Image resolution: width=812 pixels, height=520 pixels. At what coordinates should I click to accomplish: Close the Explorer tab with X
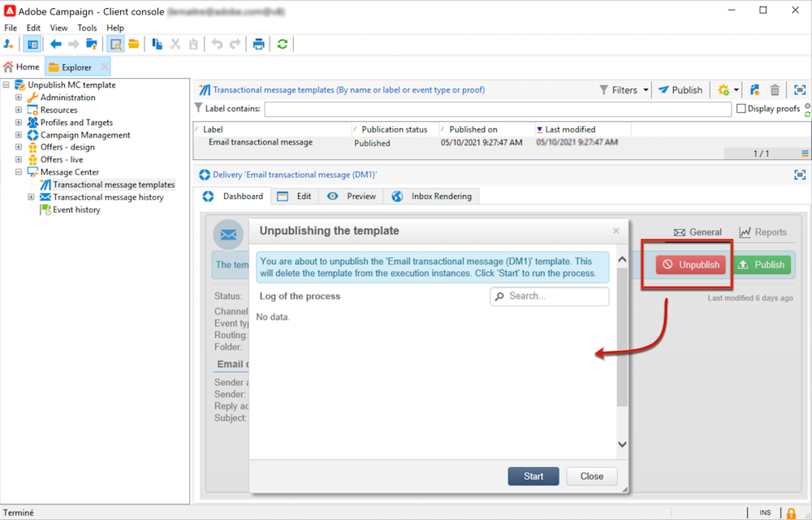click(105, 67)
